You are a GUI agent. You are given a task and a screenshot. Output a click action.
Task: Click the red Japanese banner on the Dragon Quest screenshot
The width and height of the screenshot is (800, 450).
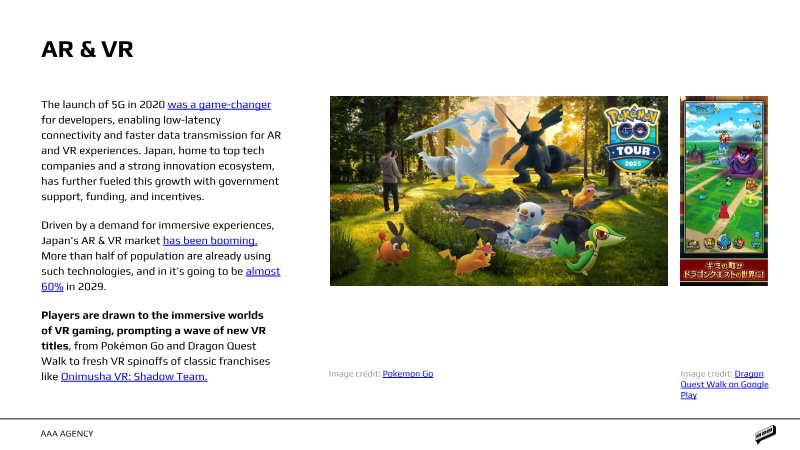(723, 270)
